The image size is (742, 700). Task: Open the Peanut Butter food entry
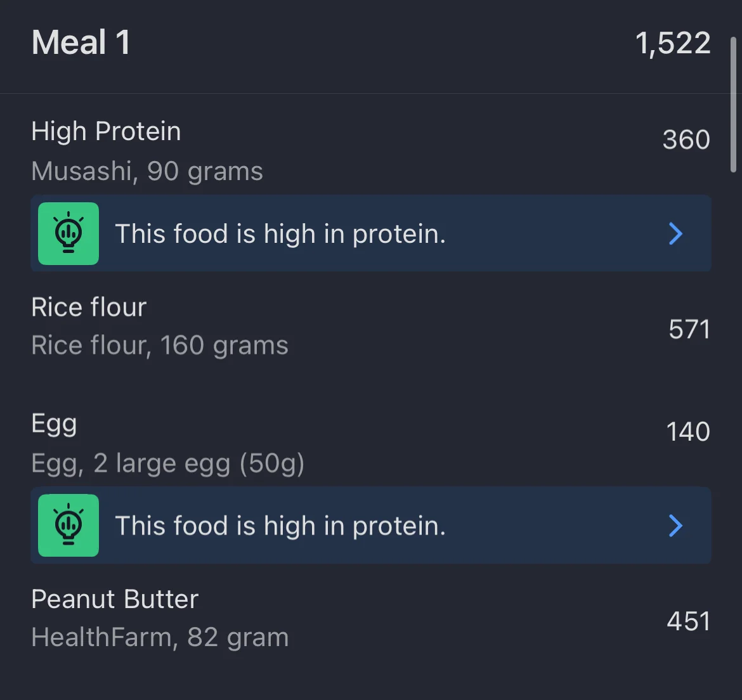pyautogui.click(x=115, y=599)
